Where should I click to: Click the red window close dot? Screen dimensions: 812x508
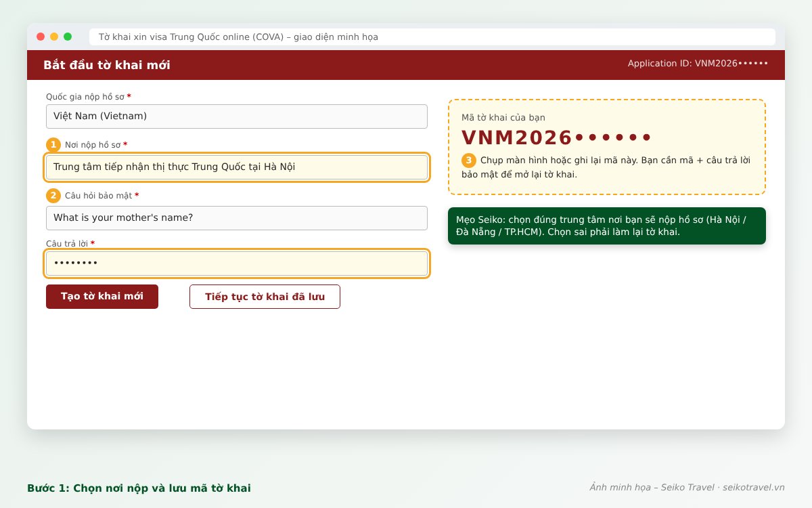pos(41,37)
